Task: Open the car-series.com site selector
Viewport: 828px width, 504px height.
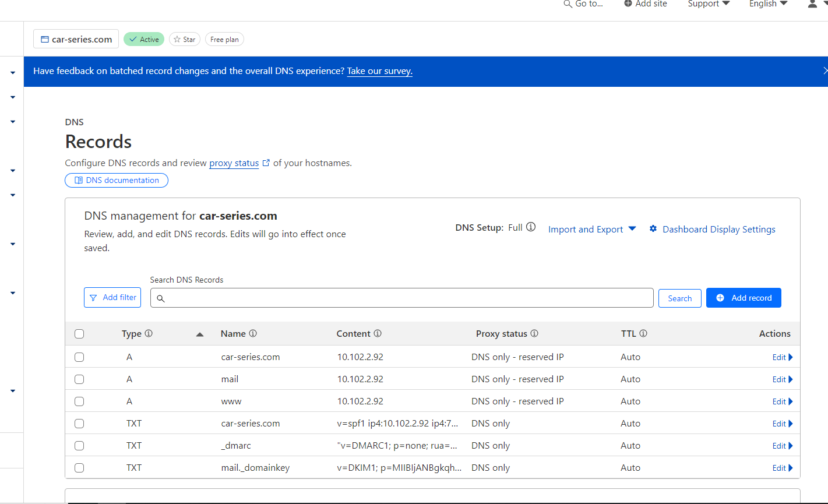Action: click(76, 39)
